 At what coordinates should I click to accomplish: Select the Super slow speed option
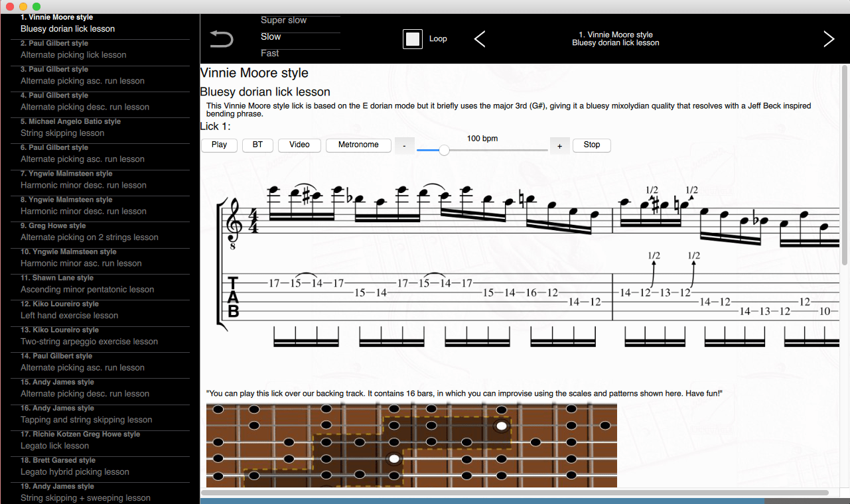point(300,21)
